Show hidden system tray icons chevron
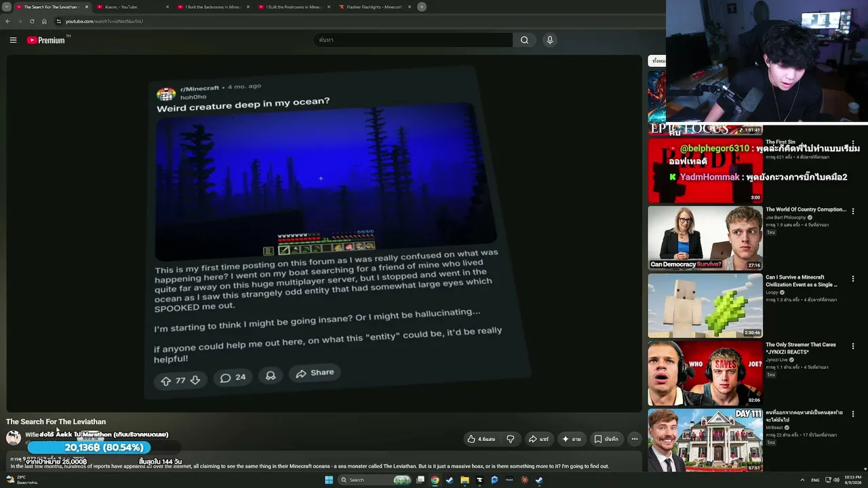The width and height of the screenshot is (868, 488). (x=802, y=480)
